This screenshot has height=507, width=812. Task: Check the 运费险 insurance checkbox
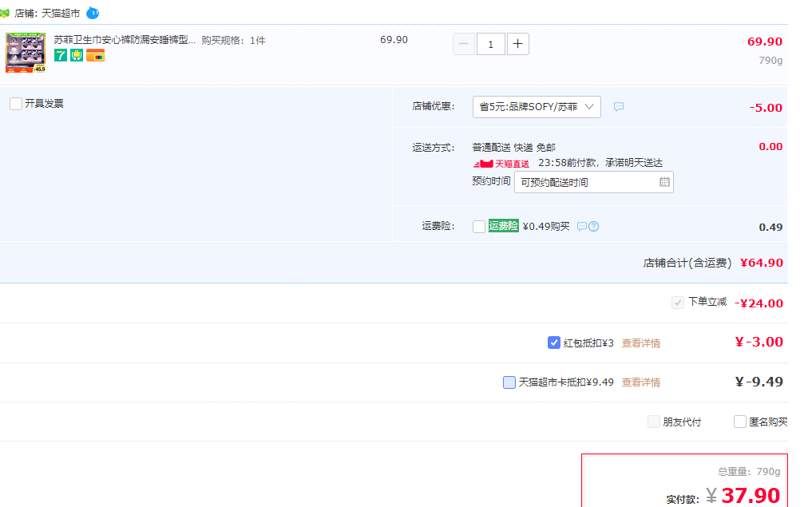pos(479,226)
